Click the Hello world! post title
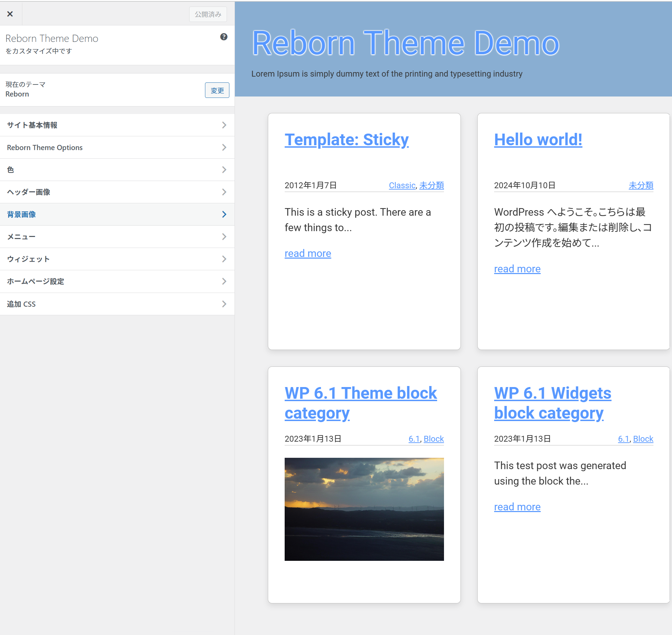The height and width of the screenshot is (635, 672). (x=538, y=140)
